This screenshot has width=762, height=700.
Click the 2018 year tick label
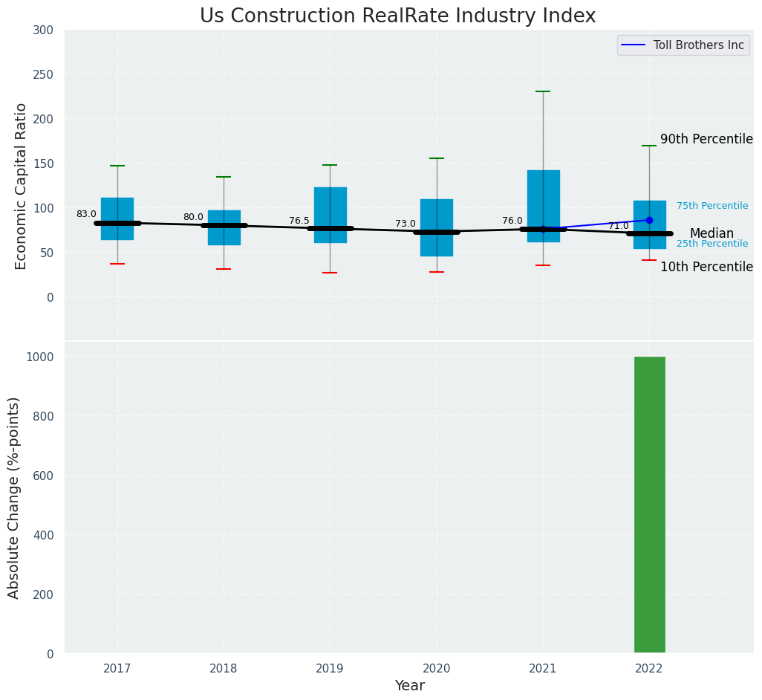pos(224,668)
